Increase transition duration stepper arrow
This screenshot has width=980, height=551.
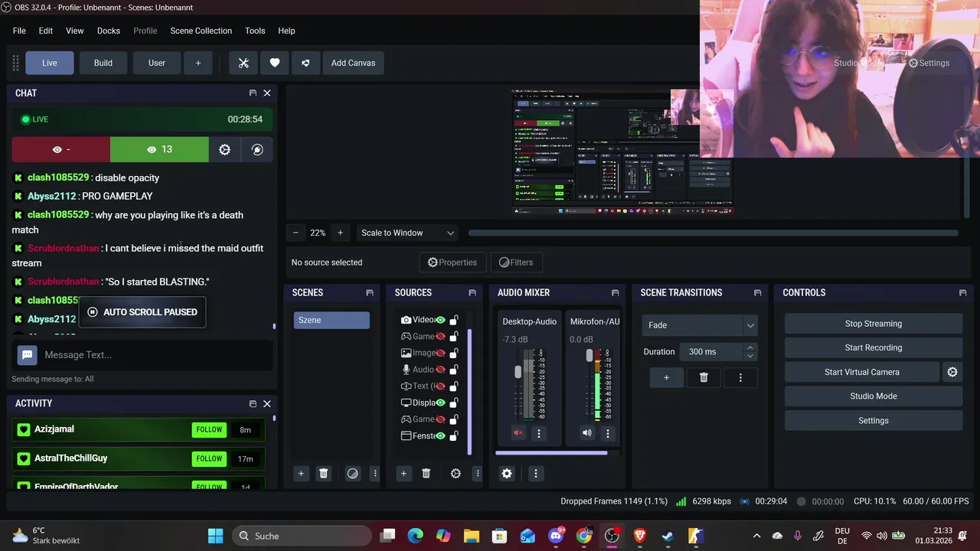pos(750,347)
